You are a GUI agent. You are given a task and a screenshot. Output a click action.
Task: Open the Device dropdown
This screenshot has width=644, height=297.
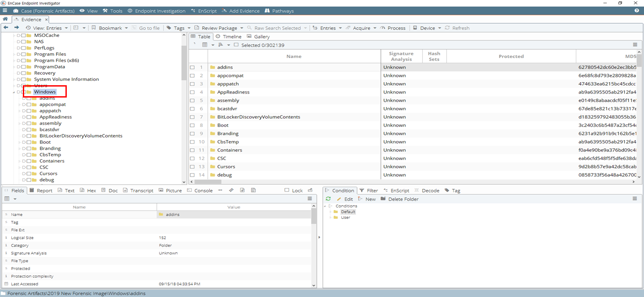point(427,28)
